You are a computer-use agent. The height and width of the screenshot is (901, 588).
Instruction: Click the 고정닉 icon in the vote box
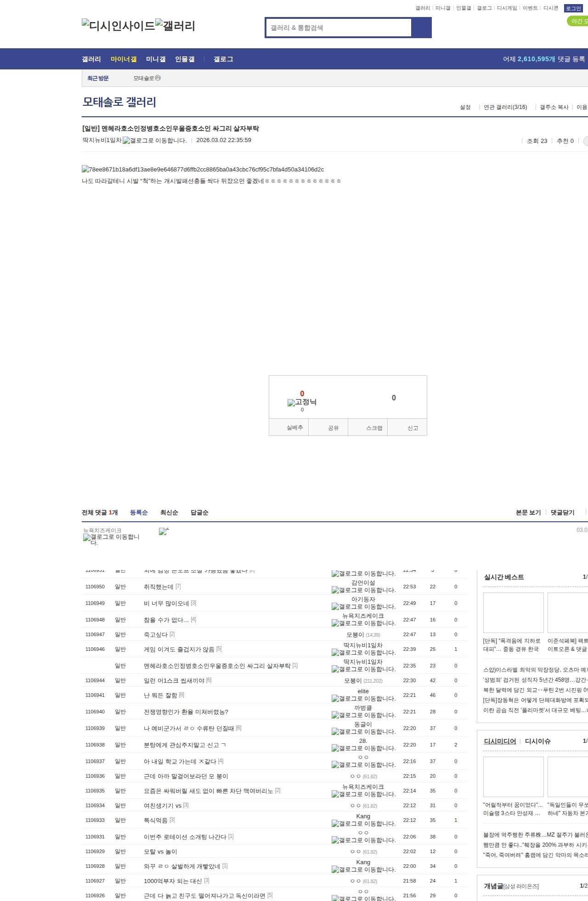[x=302, y=402]
